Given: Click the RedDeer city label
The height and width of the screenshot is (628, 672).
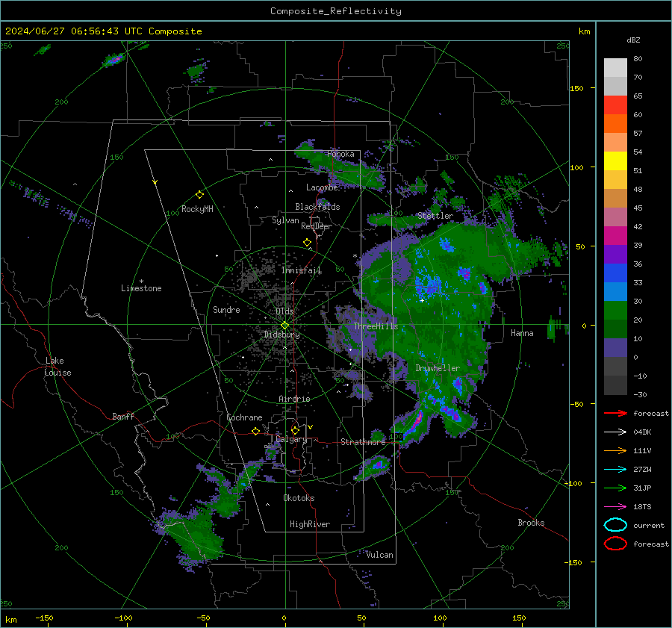Looking at the screenshot, I should click(317, 226).
